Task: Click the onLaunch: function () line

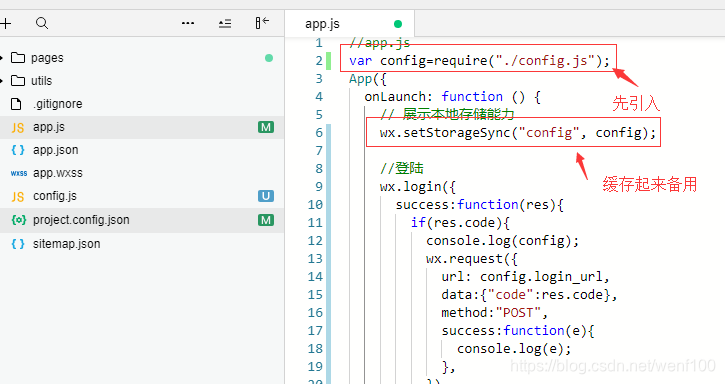Action: 452,97
